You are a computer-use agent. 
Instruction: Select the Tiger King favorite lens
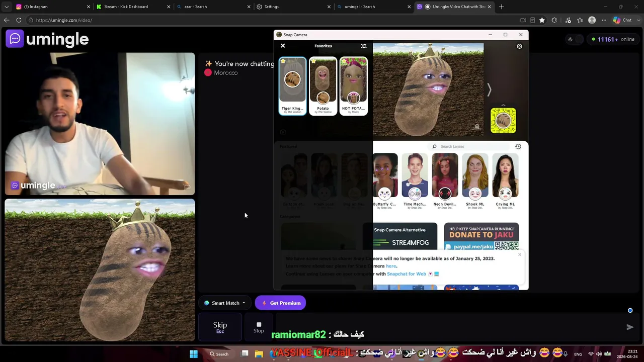click(x=292, y=86)
